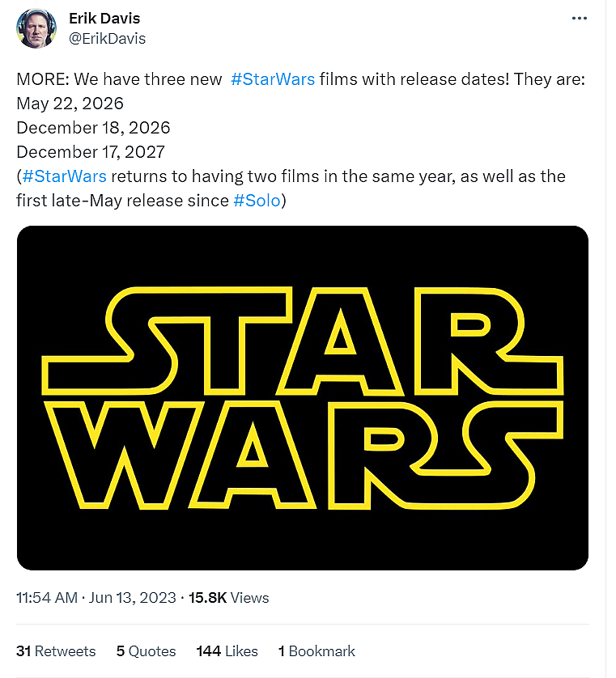Image resolution: width=616 pixels, height=678 pixels.
Task: Click the "May 22, 2026" release date line
Action: [x=70, y=104]
